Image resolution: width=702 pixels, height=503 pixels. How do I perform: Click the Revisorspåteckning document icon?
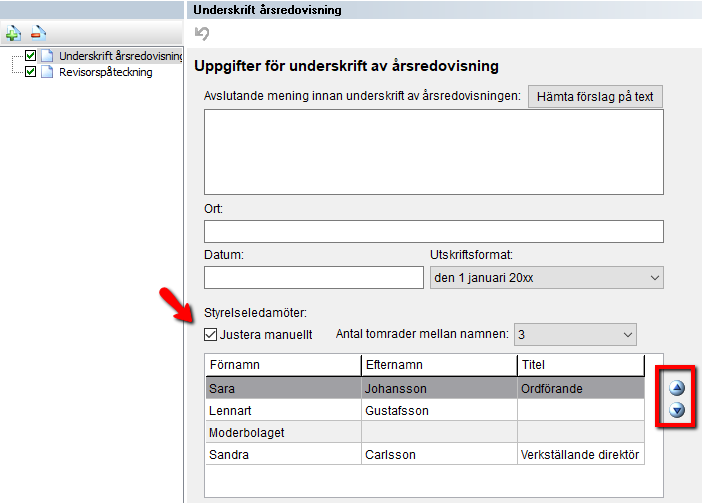click(x=47, y=72)
